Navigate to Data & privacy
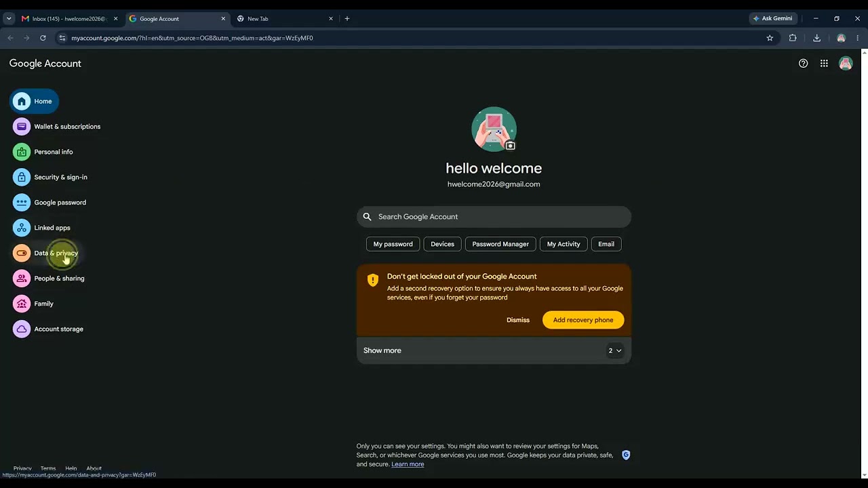This screenshot has width=868, height=488. coord(46,253)
